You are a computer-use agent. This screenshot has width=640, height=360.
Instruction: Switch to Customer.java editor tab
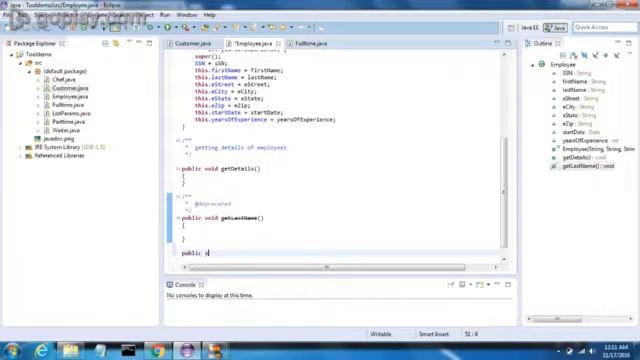193,43
